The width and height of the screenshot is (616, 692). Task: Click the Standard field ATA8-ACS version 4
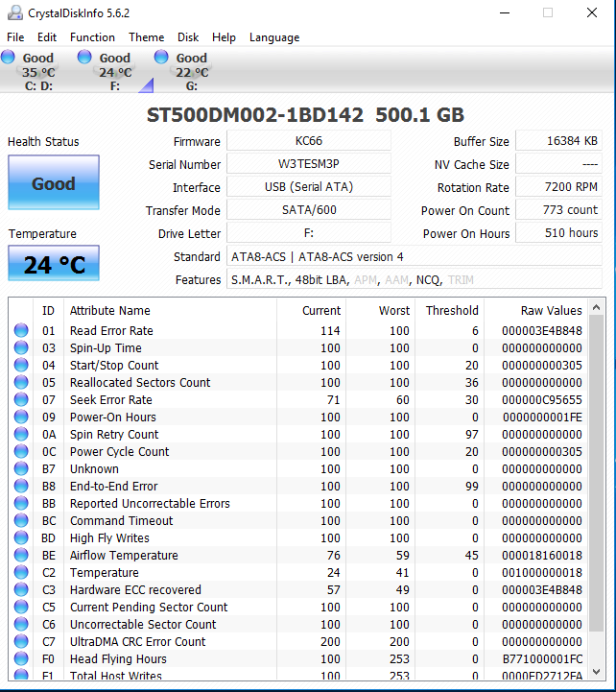(415, 256)
